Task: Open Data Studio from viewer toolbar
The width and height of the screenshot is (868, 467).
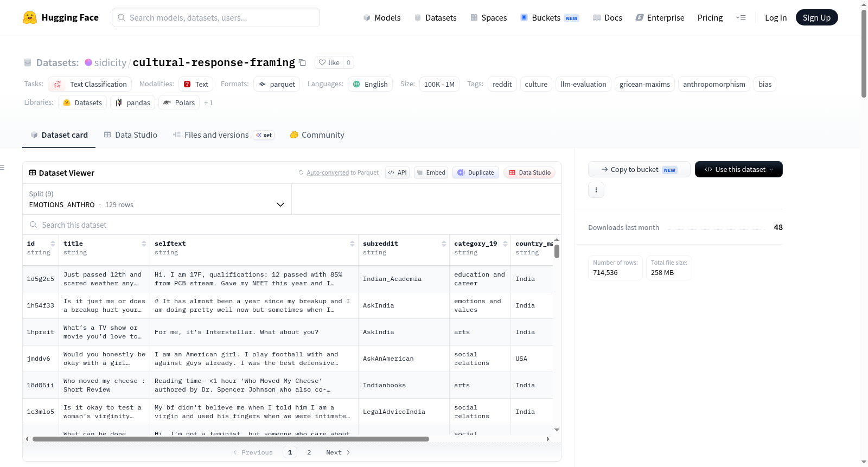Action: (x=529, y=172)
